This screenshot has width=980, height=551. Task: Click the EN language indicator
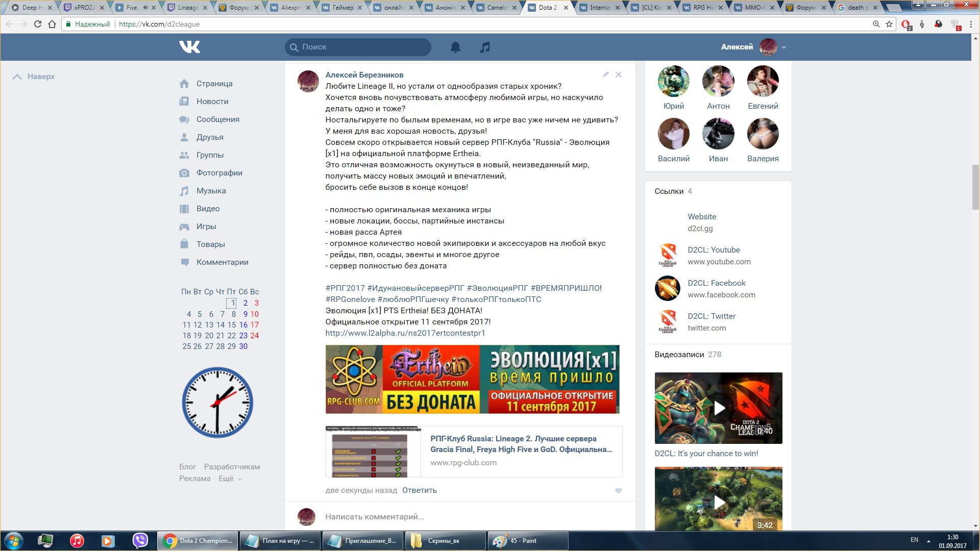click(x=914, y=540)
